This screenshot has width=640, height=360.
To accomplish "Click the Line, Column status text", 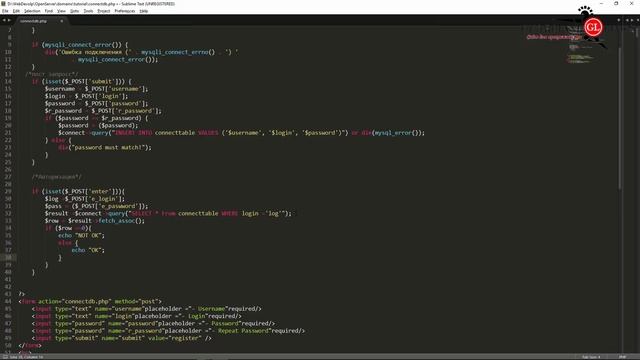I will tap(27, 357).
